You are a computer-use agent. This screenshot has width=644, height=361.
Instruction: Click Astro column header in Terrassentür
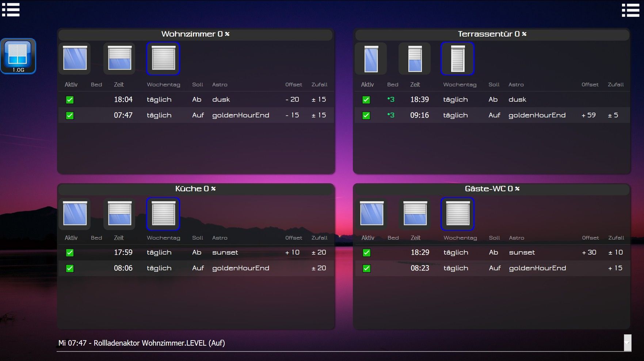point(516,84)
